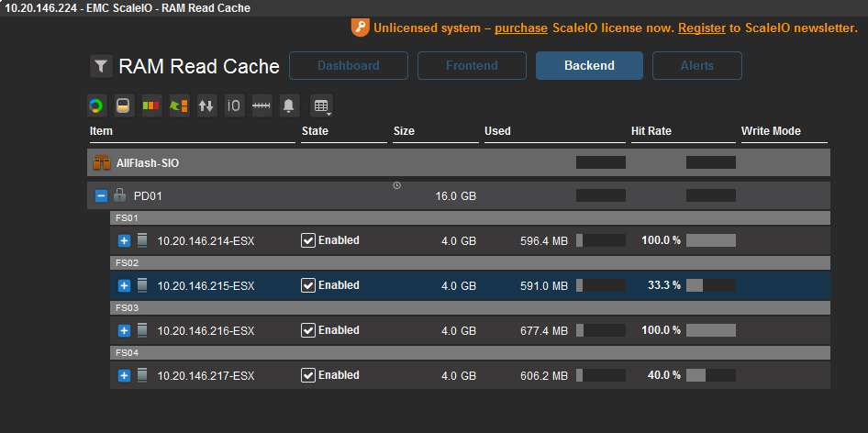868x433 pixels.
Task: Open the Alerts tab
Action: pos(697,65)
